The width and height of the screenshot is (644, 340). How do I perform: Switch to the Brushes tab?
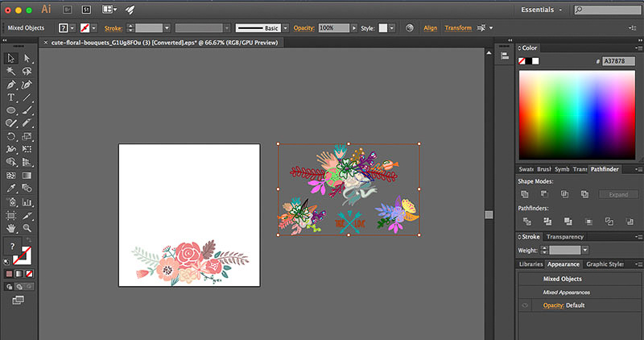coord(544,169)
